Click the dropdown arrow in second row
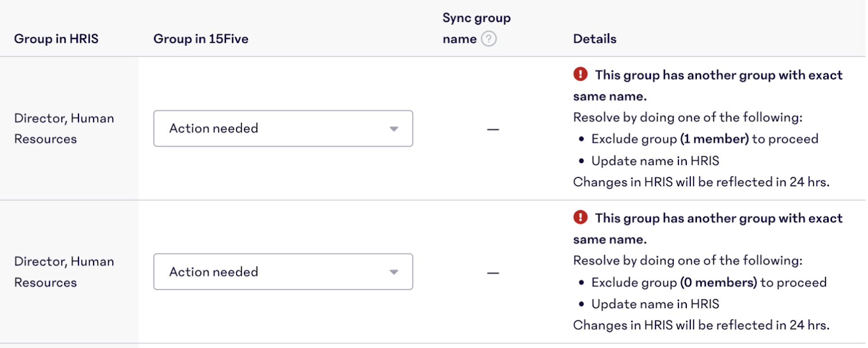Image resolution: width=868 pixels, height=348 pixels. (394, 272)
